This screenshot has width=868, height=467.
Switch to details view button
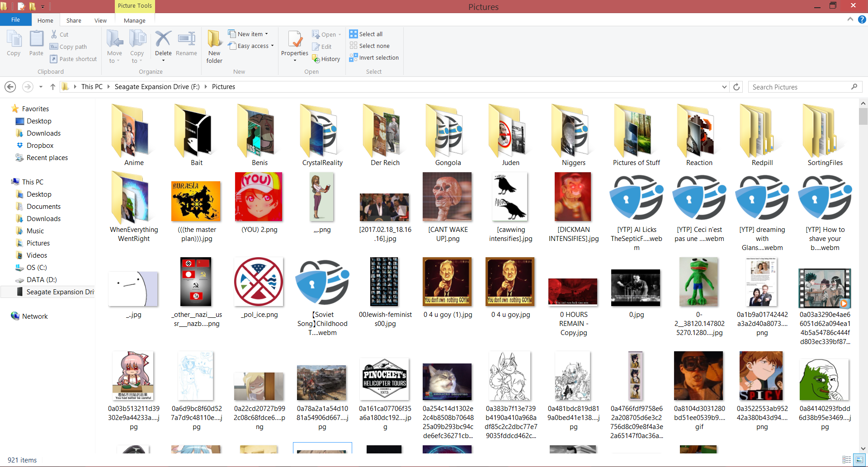point(847,460)
